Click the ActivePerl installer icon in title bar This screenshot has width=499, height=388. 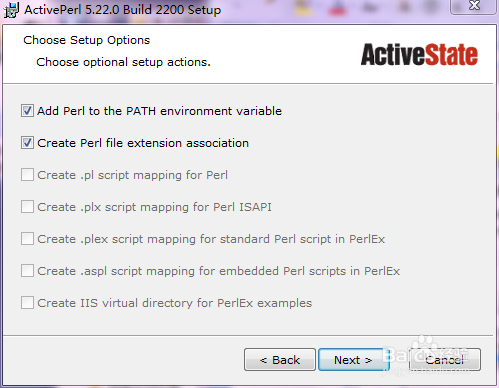coord(11,9)
